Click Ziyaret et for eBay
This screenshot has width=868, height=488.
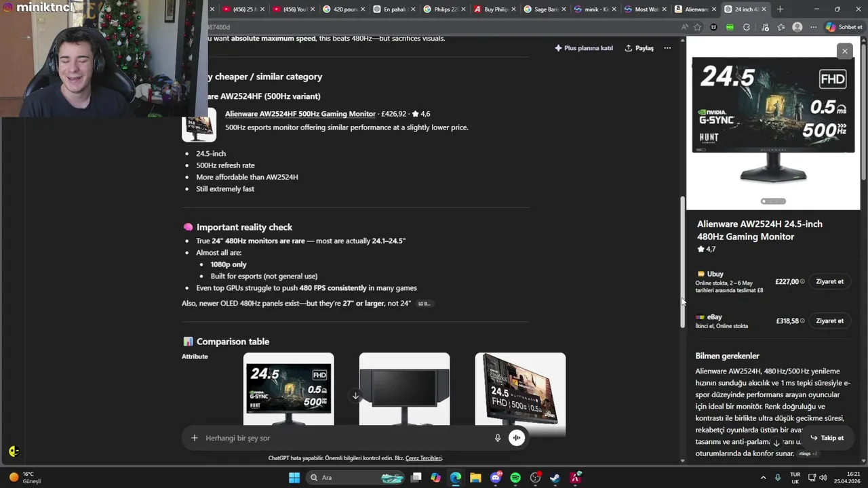[x=829, y=321]
